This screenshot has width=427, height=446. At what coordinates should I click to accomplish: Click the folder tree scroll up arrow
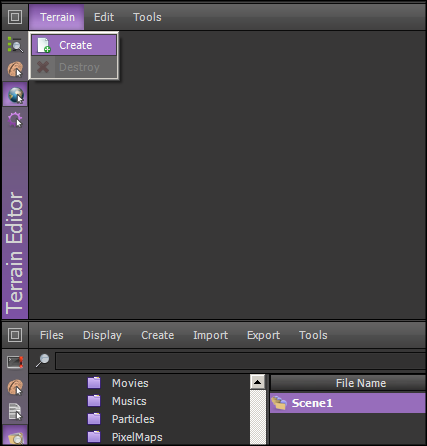point(258,382)
